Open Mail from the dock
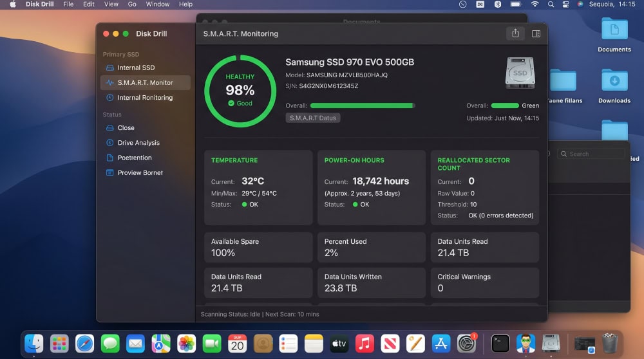644x359 pixels. [x=135, y=344]
